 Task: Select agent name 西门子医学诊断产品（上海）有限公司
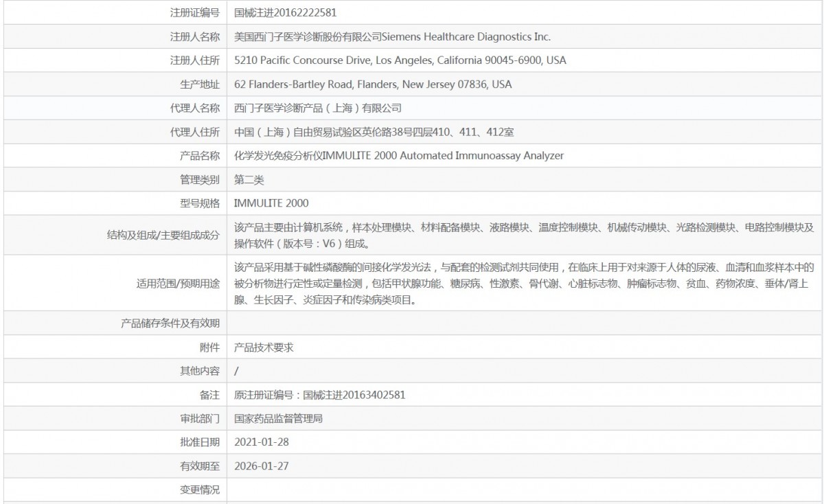click(x=318, y=108)
